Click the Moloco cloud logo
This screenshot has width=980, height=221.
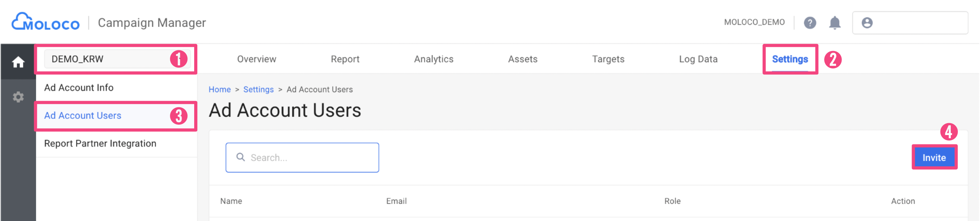[45, 22]
